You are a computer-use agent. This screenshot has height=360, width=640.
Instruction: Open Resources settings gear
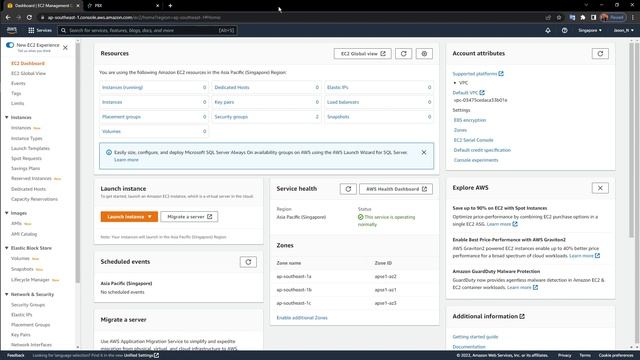424,53
